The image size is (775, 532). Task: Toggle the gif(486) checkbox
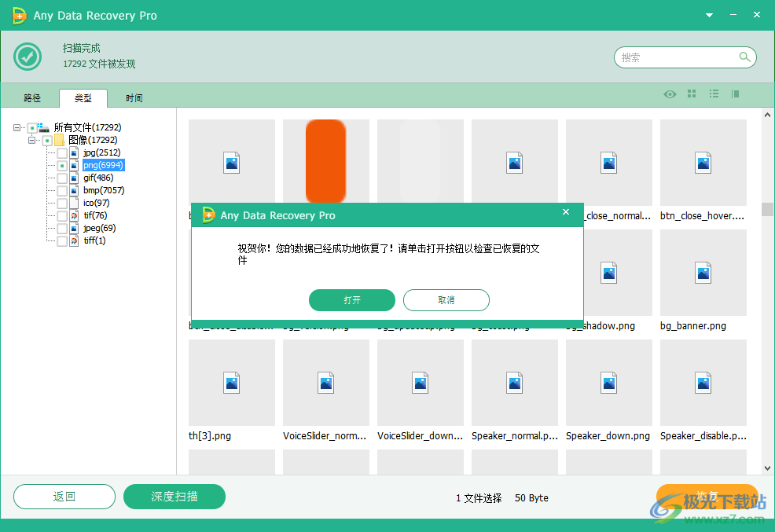coord(62,178)
